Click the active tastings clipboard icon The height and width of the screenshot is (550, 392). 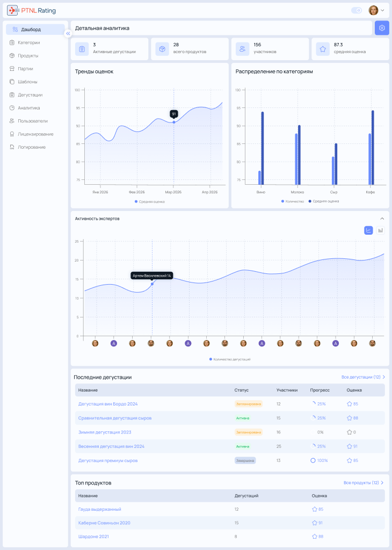tap(82, 49)
